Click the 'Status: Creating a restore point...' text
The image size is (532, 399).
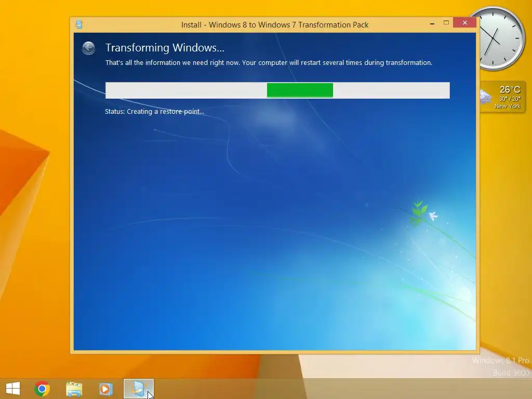pyautogui.click(x=154, y=112)
